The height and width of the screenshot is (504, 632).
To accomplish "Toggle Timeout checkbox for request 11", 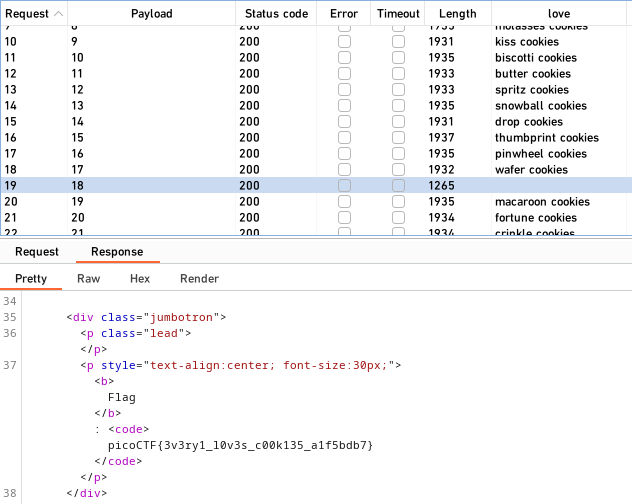I will 398,58.
